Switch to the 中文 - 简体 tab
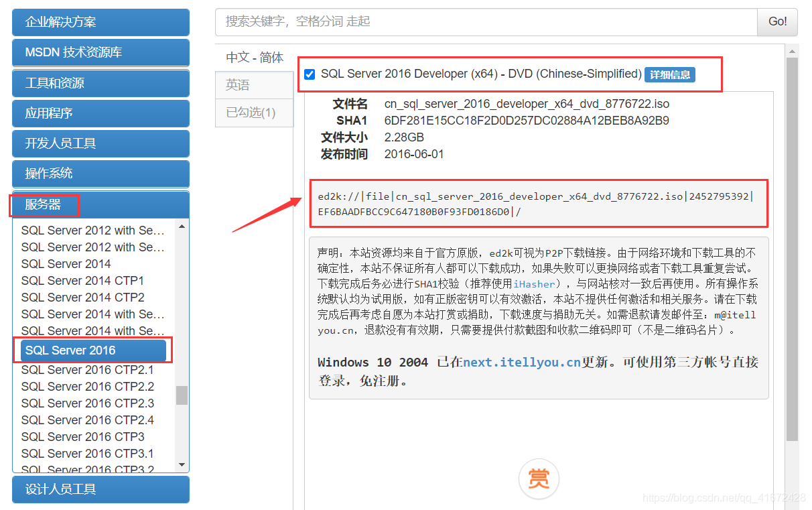The width and height of the screenshot is (812, 510). [255, 58]
